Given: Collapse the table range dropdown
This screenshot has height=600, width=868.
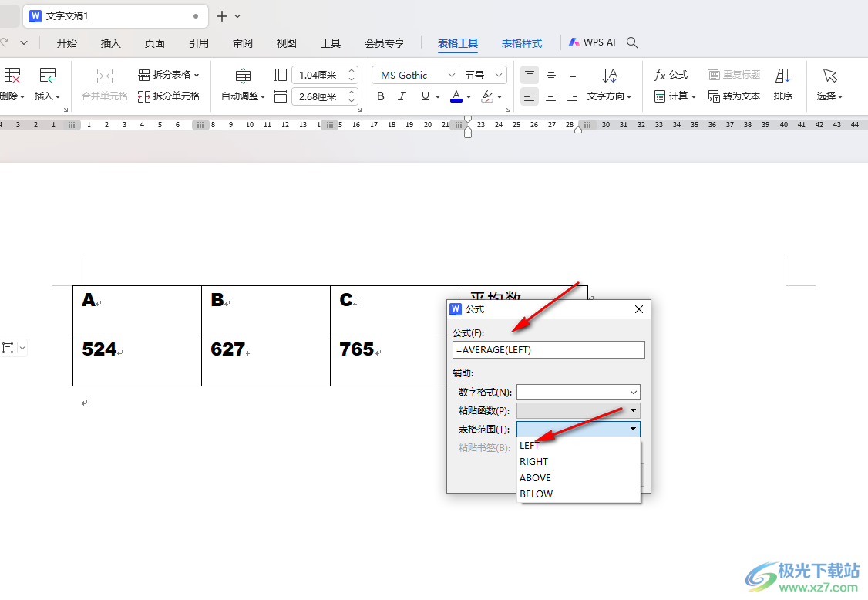Looking at the screenshot, I should click(633, 429).
